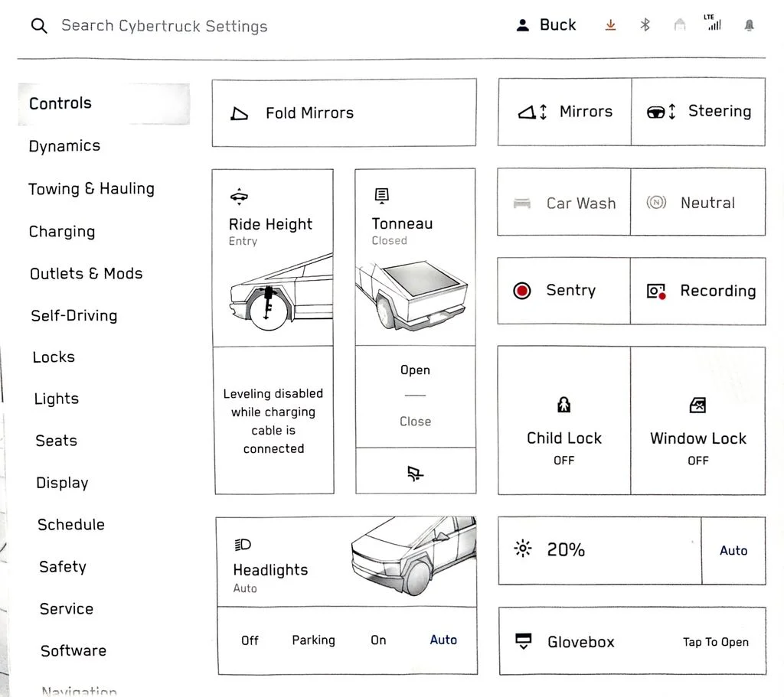Screen dimensions: 784x697
Task: Go to Service section
Action: 67,608
